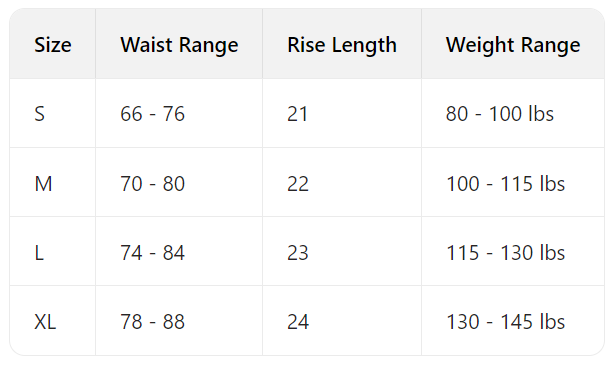Click the 70 - 80 waist cell

(179, 183)
